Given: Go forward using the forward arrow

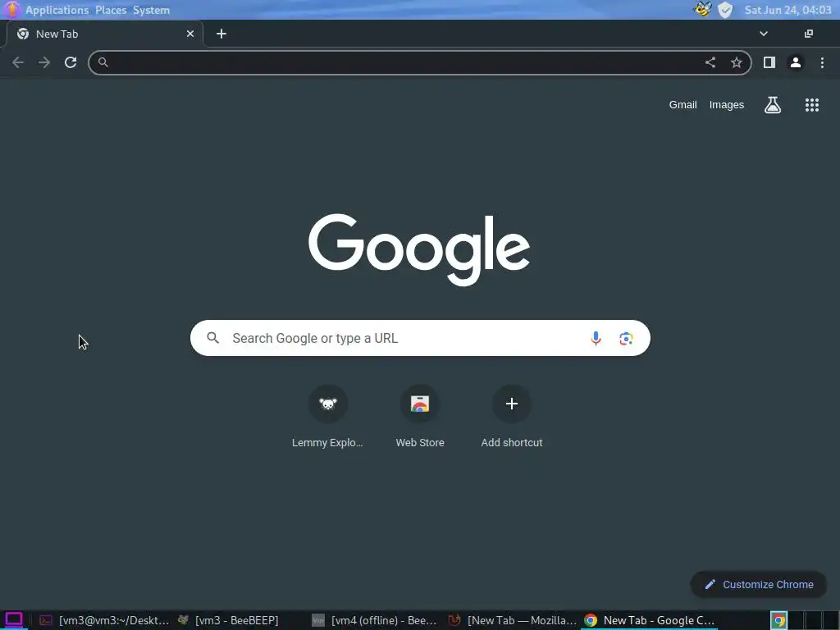Looking at the screenshot, I should 44,62.
